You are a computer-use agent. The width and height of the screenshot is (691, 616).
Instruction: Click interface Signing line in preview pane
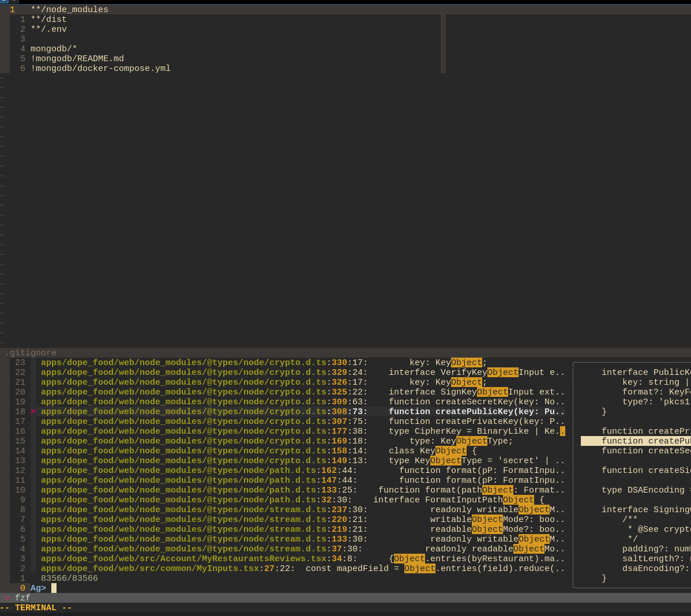pos(646,509)
